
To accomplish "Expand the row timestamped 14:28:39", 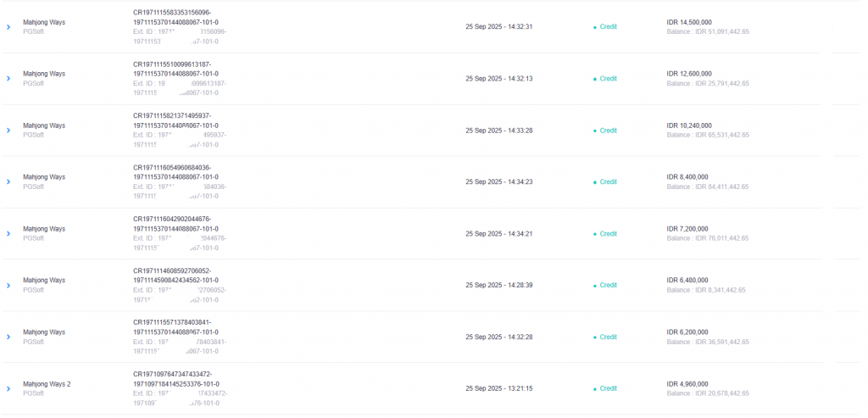I will [8, 285].
